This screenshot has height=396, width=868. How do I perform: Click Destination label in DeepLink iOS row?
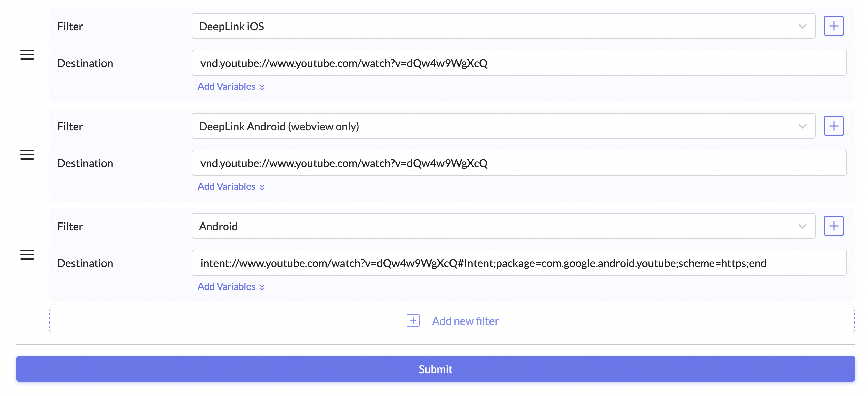point(85,63)
